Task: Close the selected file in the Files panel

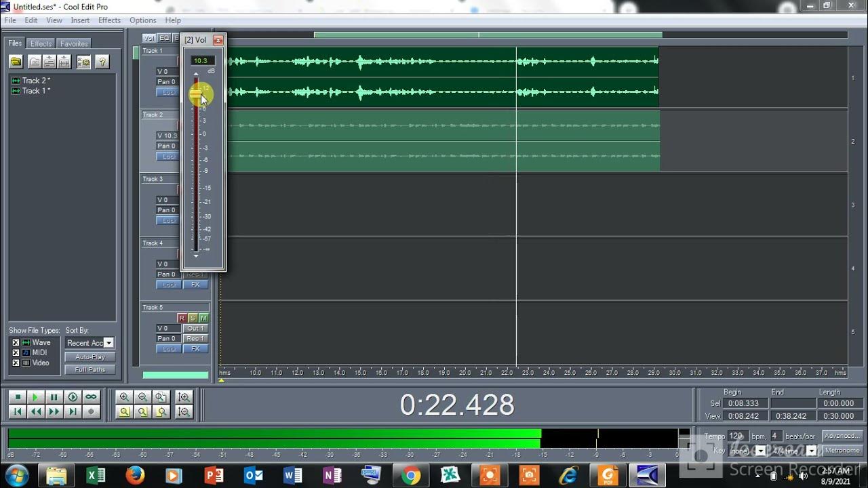Action: tap(35, 62)
